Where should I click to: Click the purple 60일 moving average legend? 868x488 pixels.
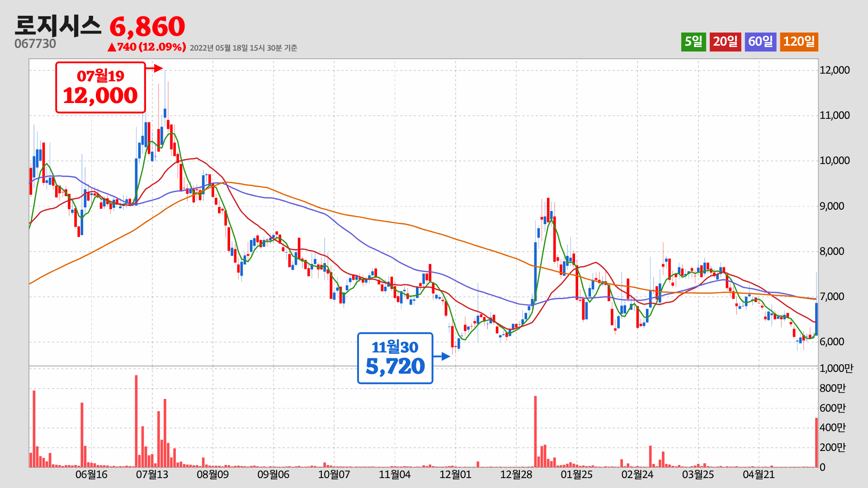pyautogui.click(x=760, y=42)
